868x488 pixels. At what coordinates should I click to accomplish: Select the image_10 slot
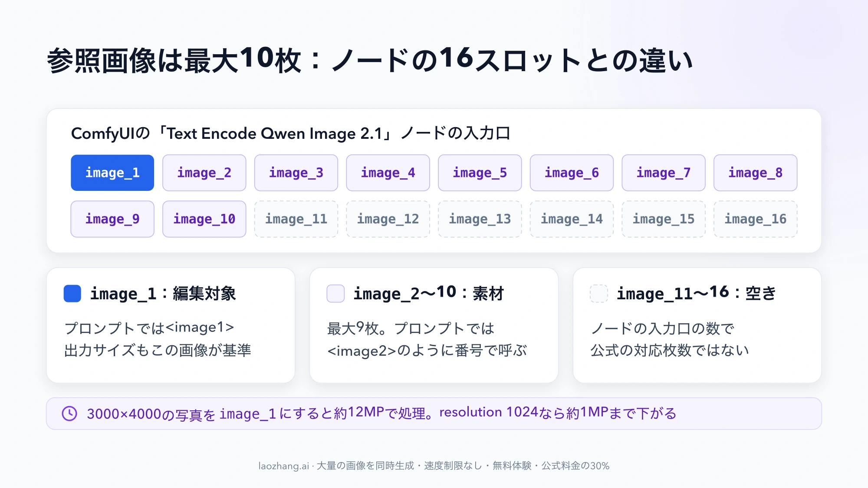click(204, 219)
